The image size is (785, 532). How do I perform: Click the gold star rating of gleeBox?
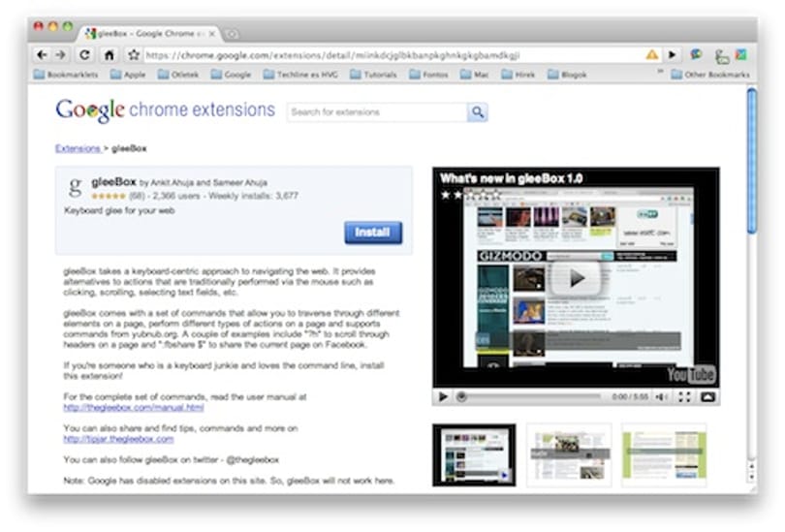tap(109, 196)
